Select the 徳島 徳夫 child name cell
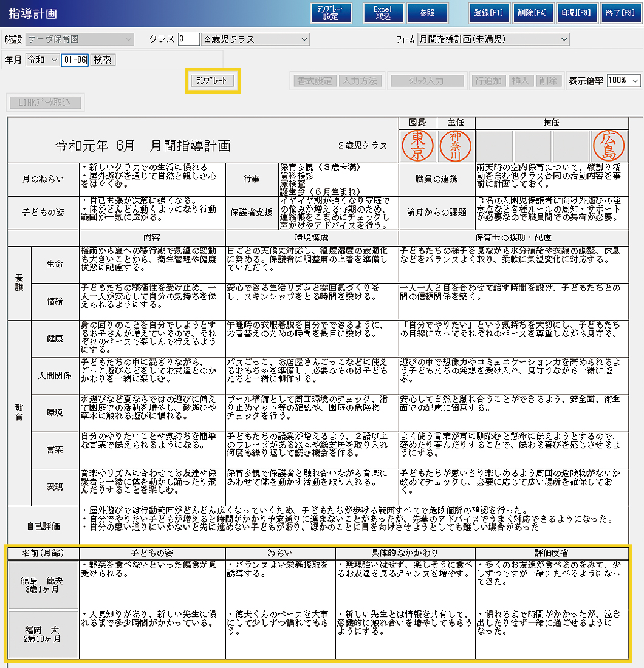Viewport: 644px width, 668px height. pyautogui.click(x=43, y=584)
